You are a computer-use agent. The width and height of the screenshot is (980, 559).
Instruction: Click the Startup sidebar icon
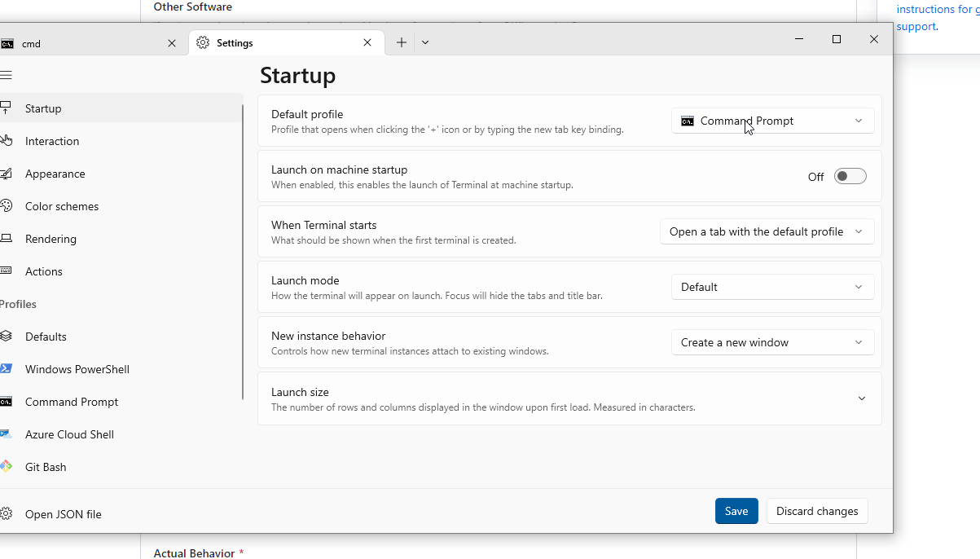click(5, 108)
